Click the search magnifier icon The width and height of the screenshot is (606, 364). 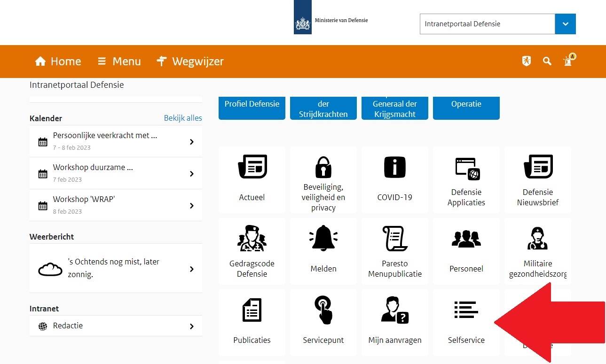(547, 61)
